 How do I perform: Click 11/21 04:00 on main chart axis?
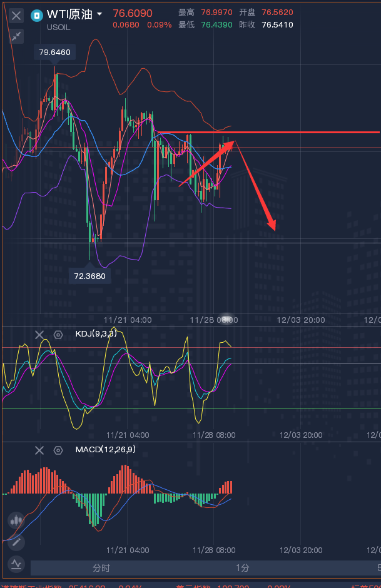128,320
